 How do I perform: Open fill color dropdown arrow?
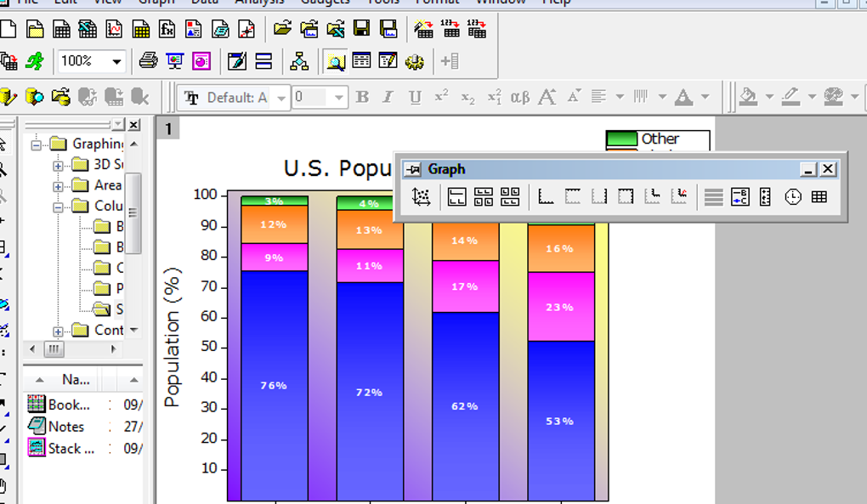click(770, 97)
